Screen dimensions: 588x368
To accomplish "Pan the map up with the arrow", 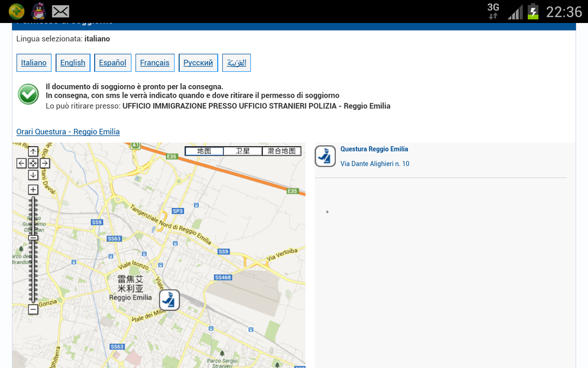I will tap(33, 151).
